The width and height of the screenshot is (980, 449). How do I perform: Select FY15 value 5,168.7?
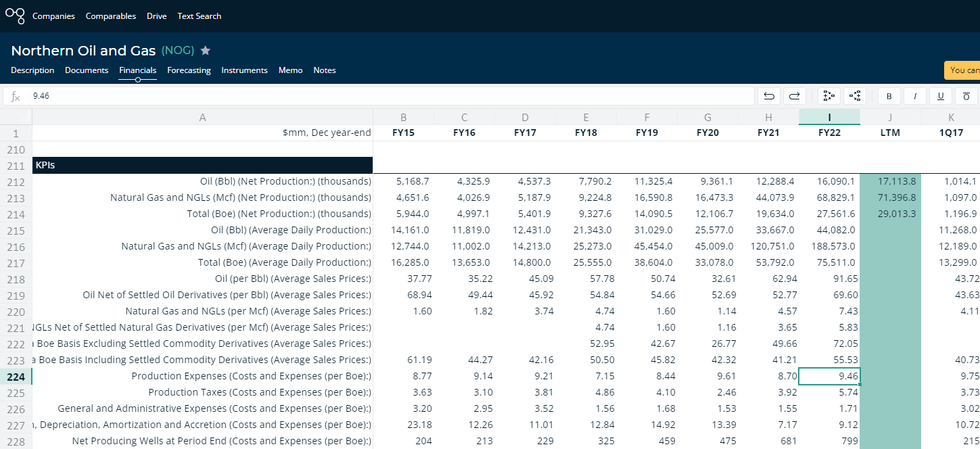tap(404, 181)
